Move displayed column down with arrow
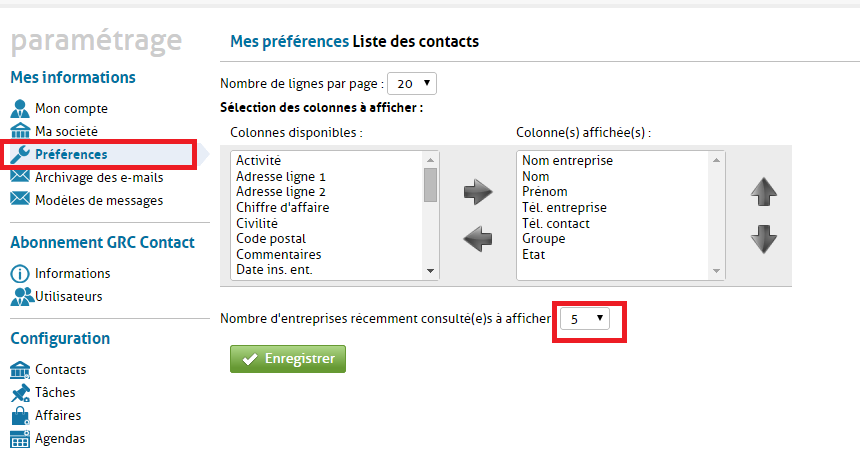 click(764, 238)
